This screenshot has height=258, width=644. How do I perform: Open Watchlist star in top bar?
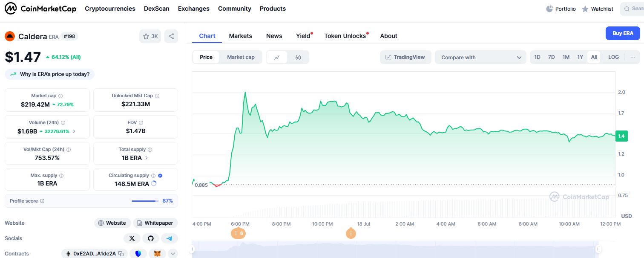585,9
